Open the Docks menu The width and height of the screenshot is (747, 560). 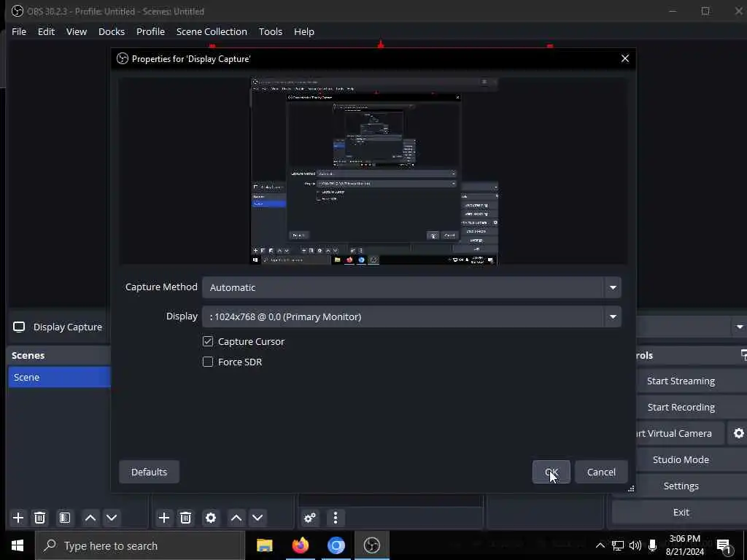pos(112,31)
